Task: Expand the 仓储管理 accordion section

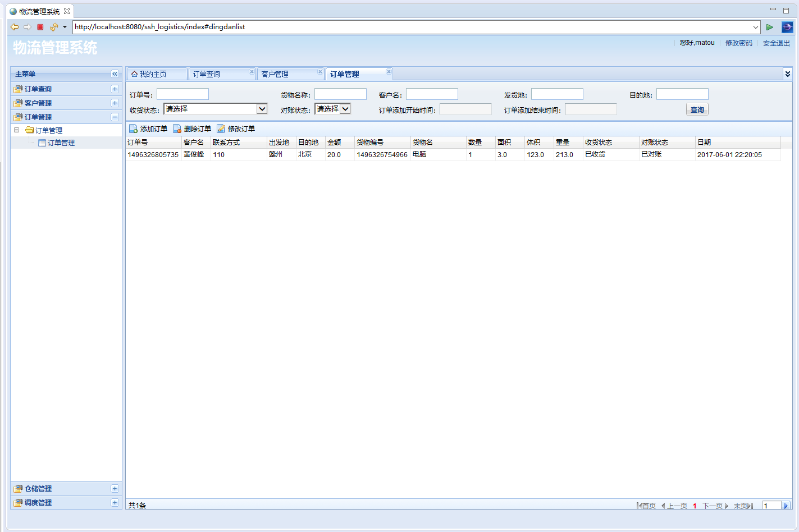Action: [x=115, y=489]
